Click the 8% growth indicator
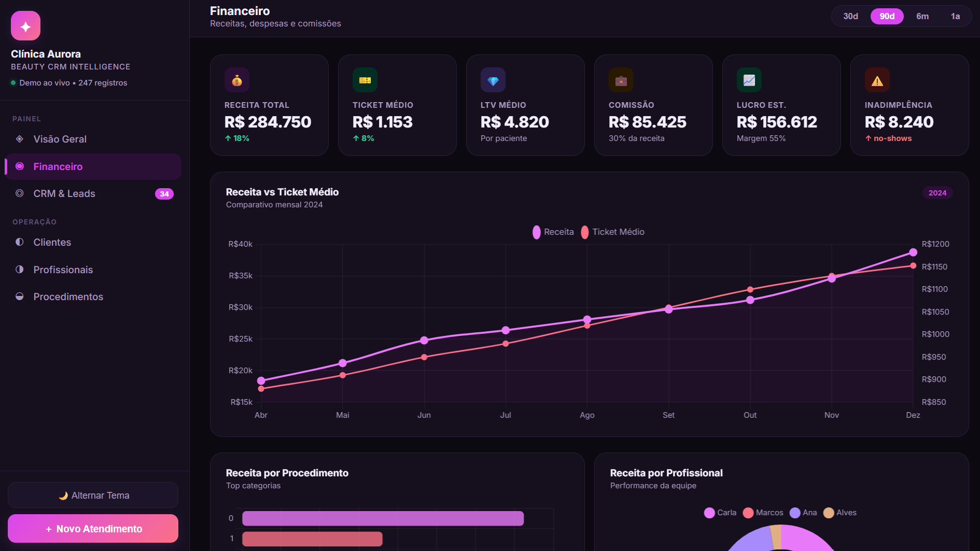The width and height of the screenshot is (980, 551). point(363,138)
